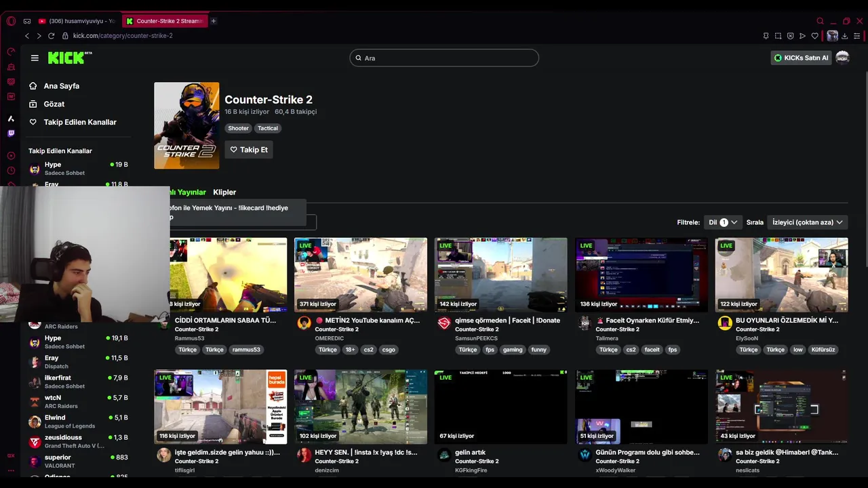Open stream title 'qimse görmeden | Faceit | !Donate'

(507, 321)
